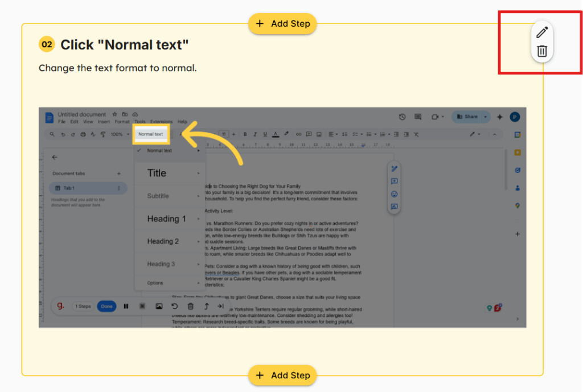
Task: Open the Extensions menu
Action: [x=161, y=122]
